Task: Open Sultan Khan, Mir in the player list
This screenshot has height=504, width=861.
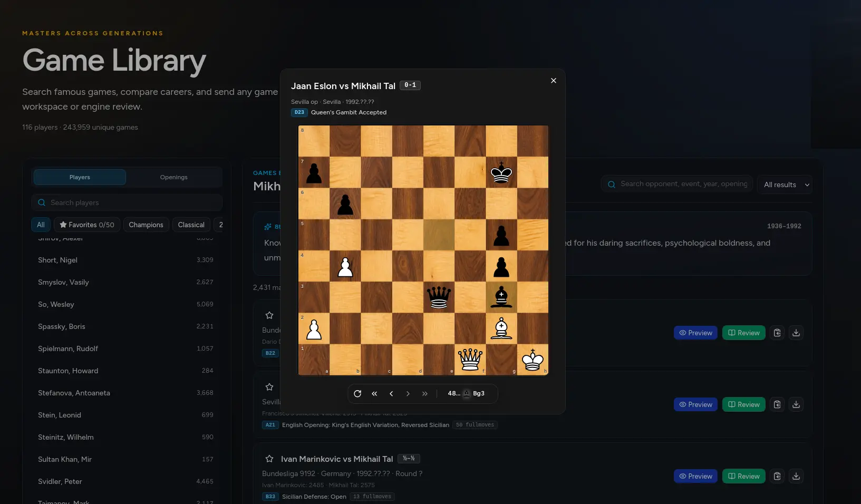Action: point(125,459)
